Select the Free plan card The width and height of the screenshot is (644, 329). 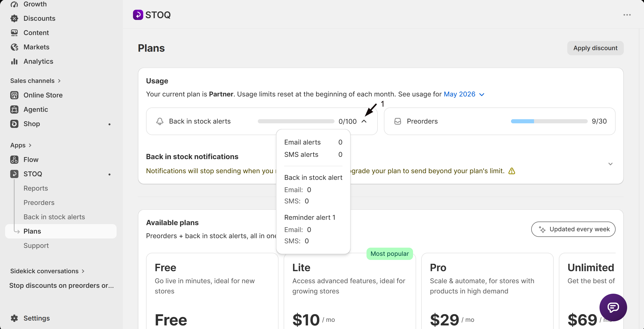pos(212,291)
